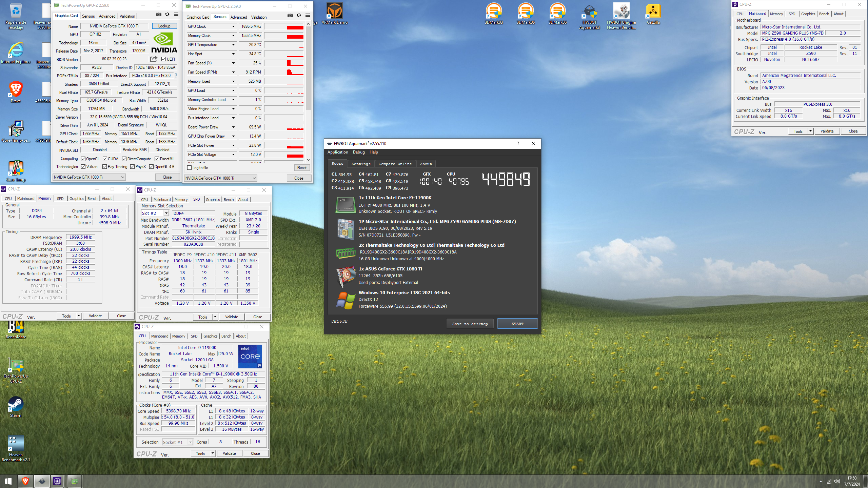Click START button in Aquamark
This screenshot has height=488, width=868.
(x=517, y=324)
